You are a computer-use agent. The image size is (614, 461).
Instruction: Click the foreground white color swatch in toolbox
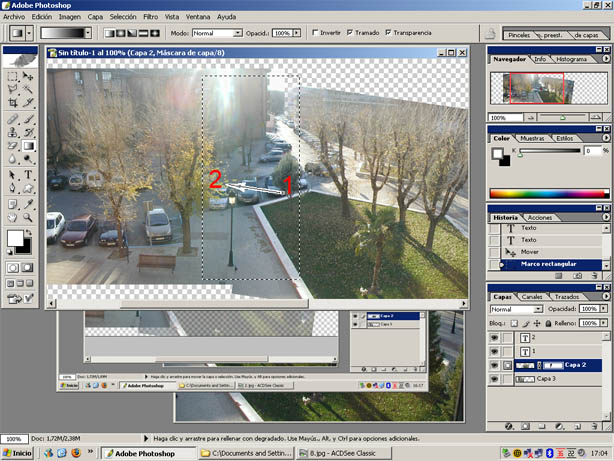pos(15,239)
